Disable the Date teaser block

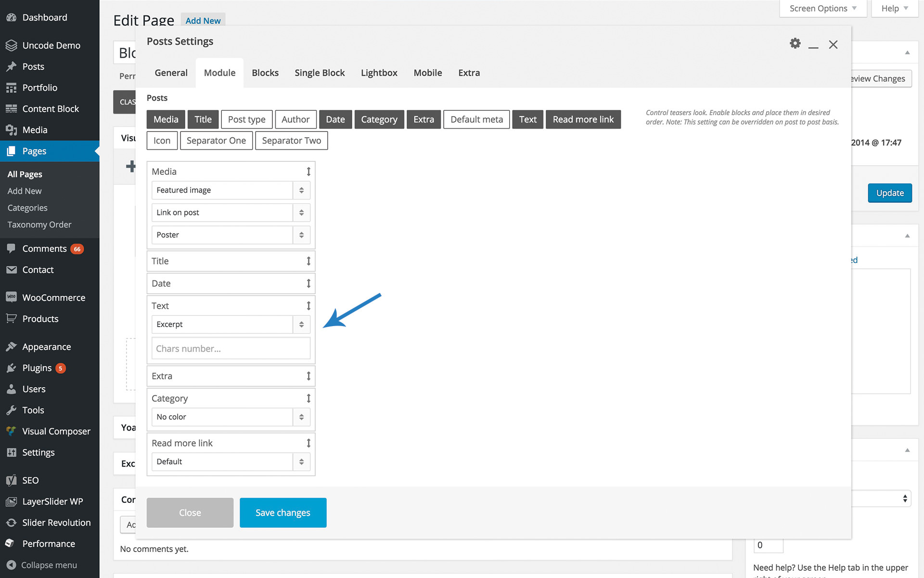click(x=335, y=119)
